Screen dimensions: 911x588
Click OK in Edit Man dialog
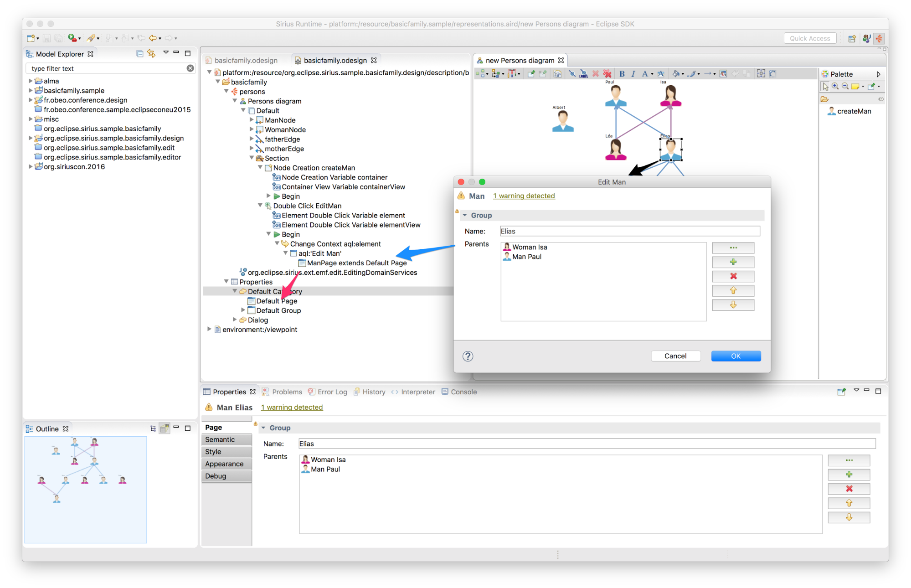[x=736, y=356]
